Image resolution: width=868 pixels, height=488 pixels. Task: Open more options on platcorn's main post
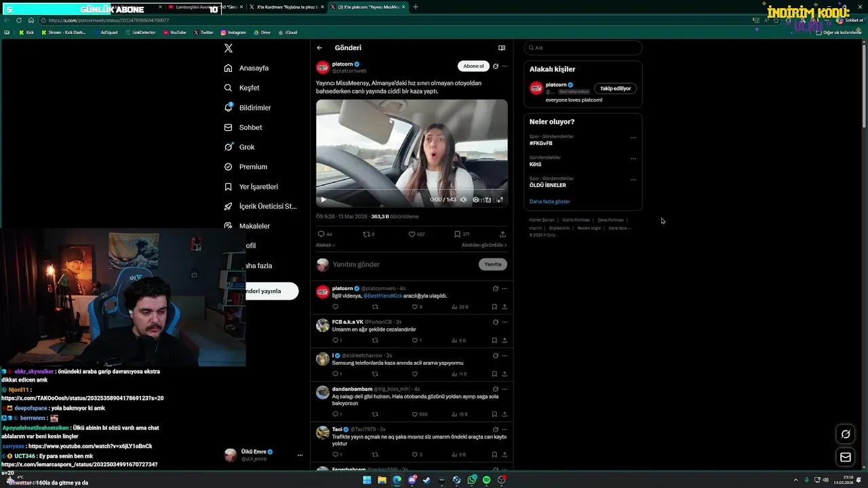505,66
